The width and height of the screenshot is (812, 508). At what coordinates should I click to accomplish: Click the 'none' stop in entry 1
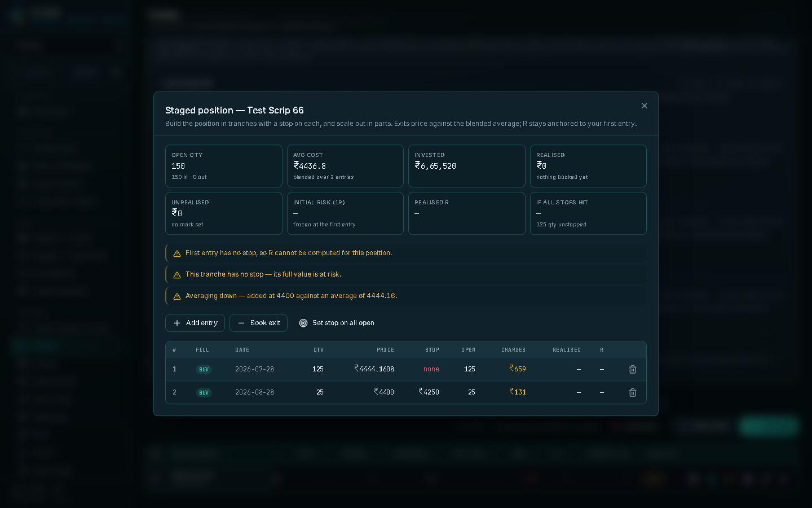[x=431, y=369]
